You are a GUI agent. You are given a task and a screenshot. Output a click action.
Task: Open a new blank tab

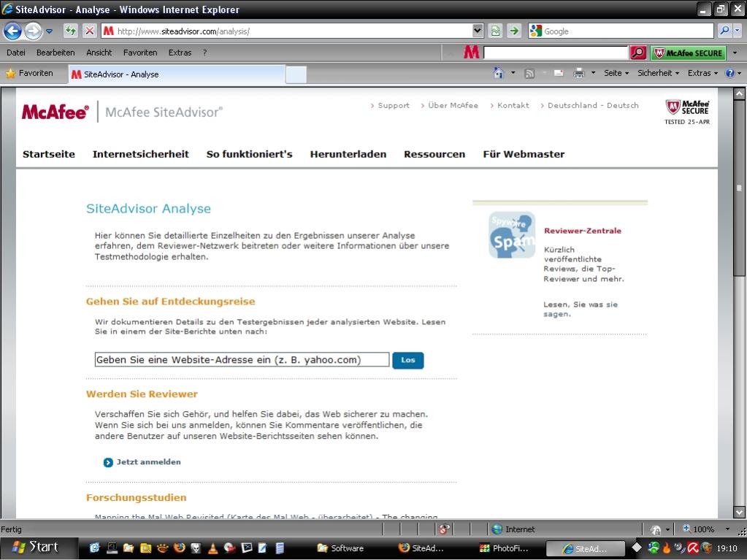click(296, 74)
